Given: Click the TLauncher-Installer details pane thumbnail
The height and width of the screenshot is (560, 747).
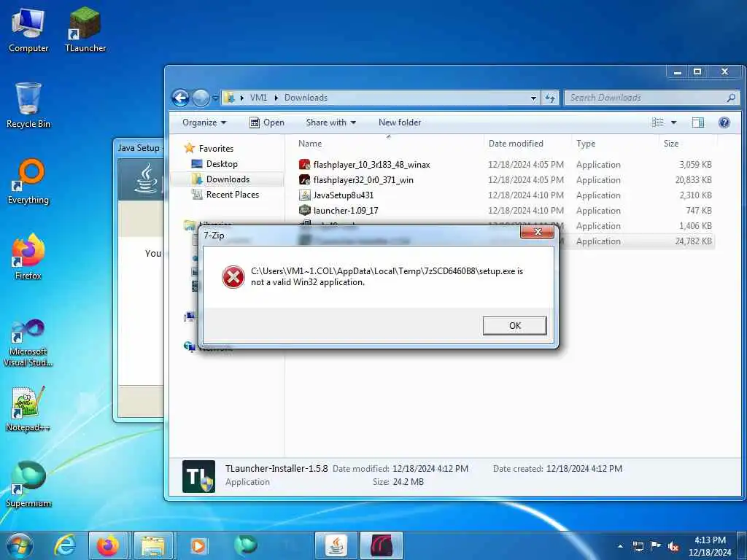Looking at the screenshot, I should pos(198,476).
